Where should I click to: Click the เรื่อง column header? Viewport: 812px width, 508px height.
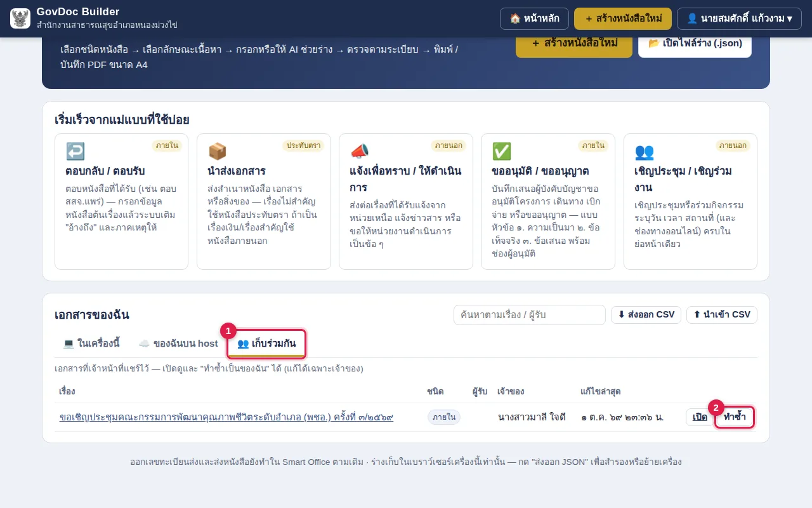click(x=67, y=391)
